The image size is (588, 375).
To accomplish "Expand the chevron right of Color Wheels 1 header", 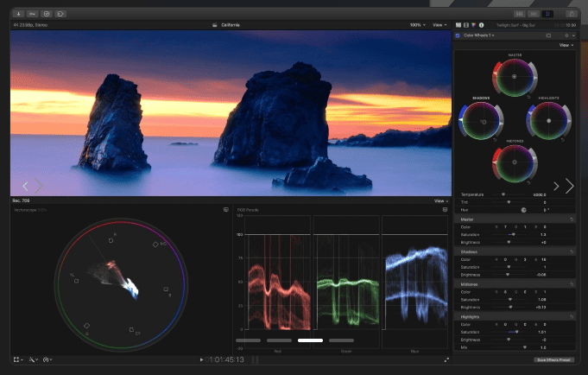I will coord(573,35).
